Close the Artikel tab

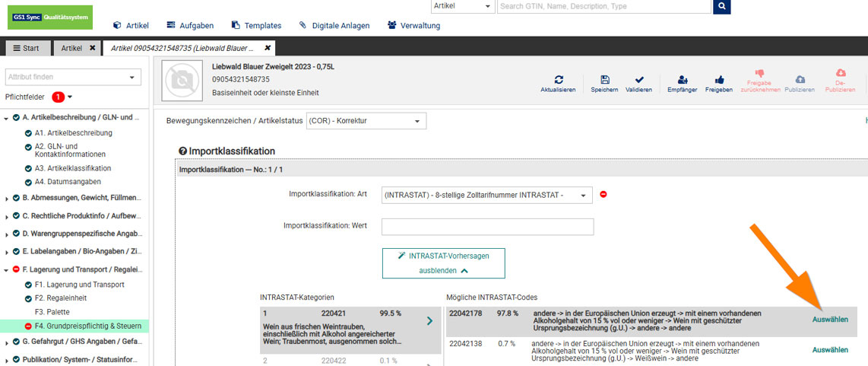click(93, 48)
